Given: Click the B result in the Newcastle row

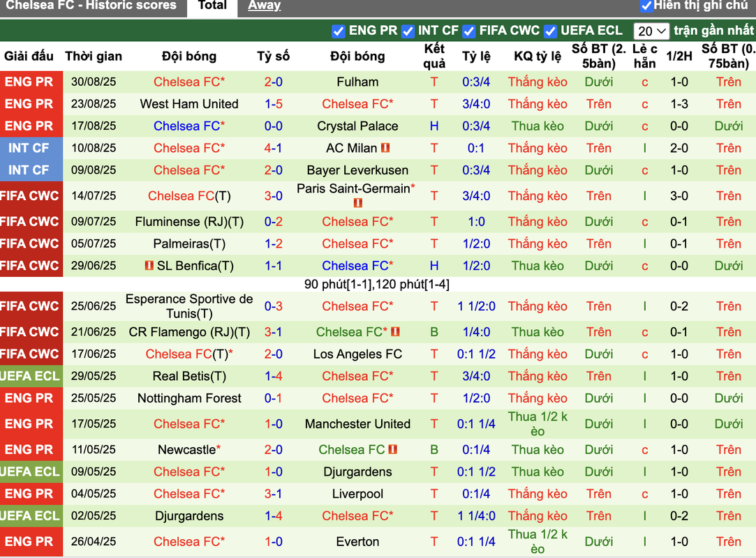Looking at the screenshot, I should (x=434, y=450).
